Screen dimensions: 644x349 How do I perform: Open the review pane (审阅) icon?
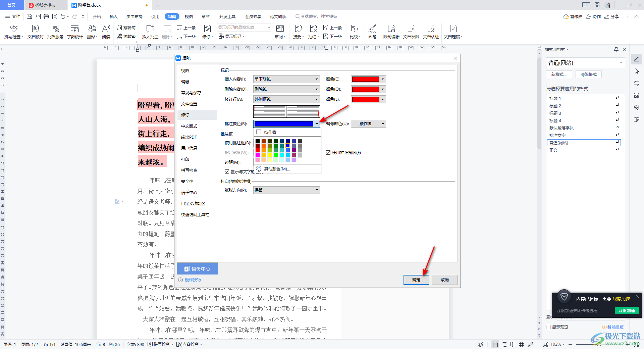pos(280,32)
